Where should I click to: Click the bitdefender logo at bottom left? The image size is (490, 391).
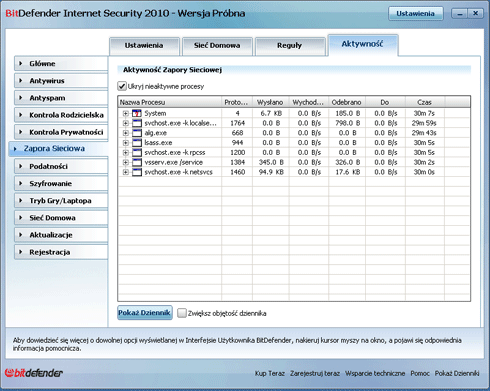click(34, 373)
